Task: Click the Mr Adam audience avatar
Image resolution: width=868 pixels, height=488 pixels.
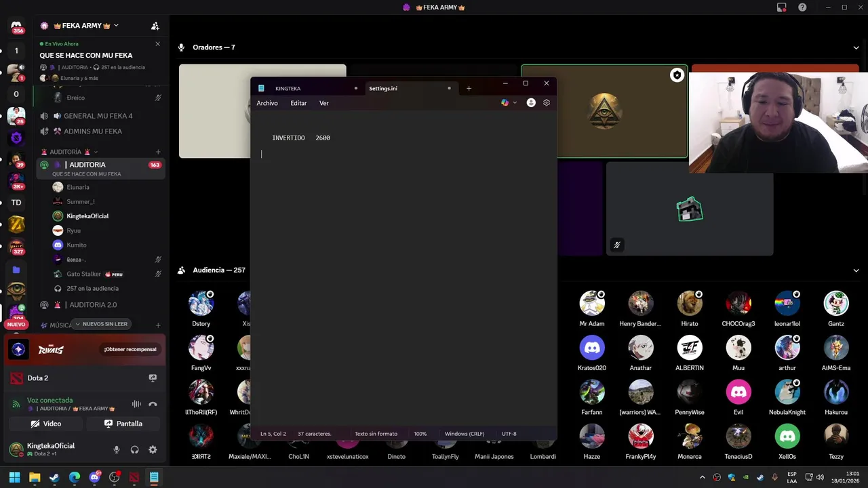Action: click(592, 304)
